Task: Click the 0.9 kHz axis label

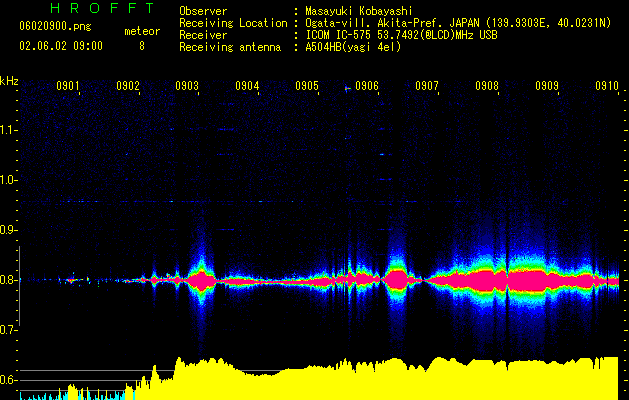Action: coord(8,230)
